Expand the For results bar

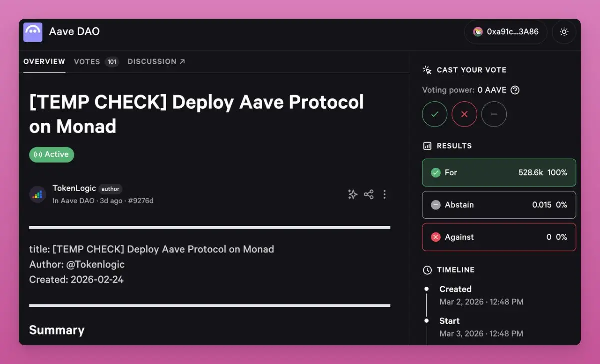499,173
